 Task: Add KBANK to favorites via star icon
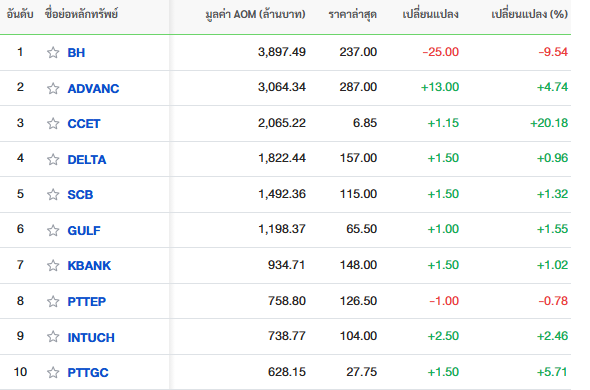pos(53,265)
